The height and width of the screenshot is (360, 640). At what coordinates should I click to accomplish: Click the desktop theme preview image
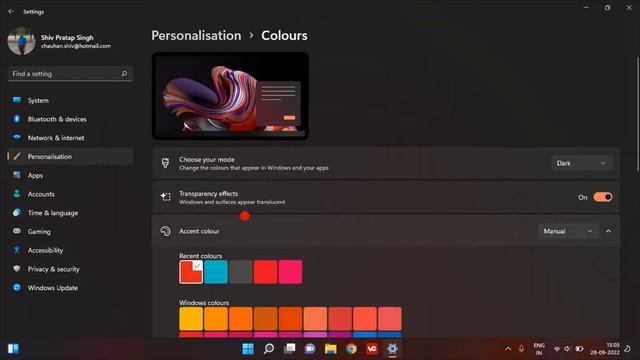230,96
